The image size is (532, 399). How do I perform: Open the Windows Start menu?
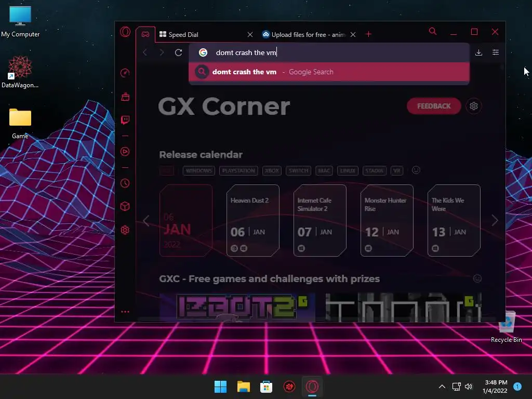coord(220,387)
